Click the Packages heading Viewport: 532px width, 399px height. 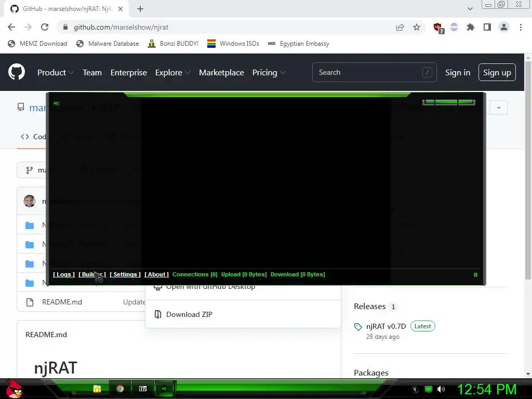[371, 373]
